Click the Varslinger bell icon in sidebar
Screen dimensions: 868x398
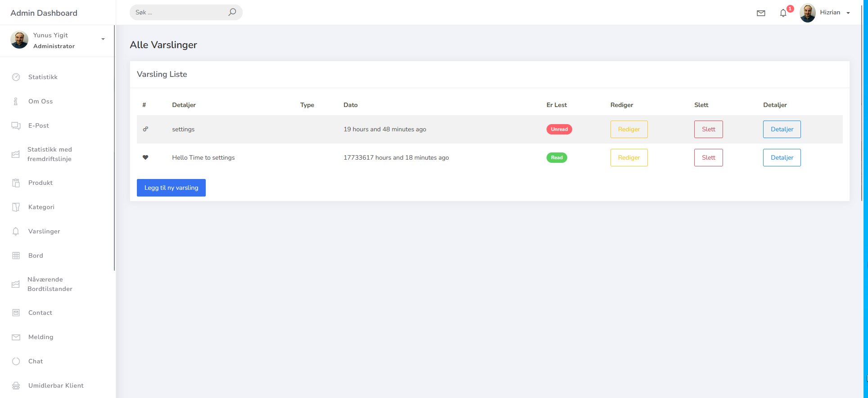tap(16, 231)
